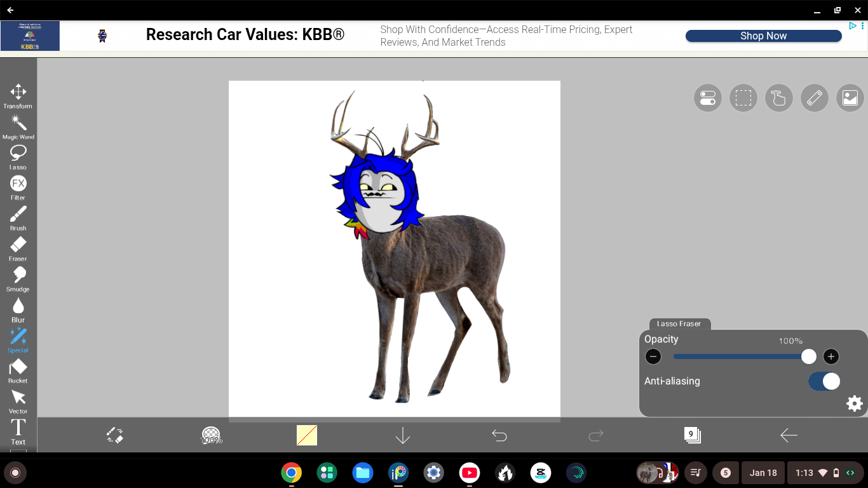The height and width of the screenshot is (488, 868).
Task: Open the Lasso Eraser settings gear
Action: [854, 403]
